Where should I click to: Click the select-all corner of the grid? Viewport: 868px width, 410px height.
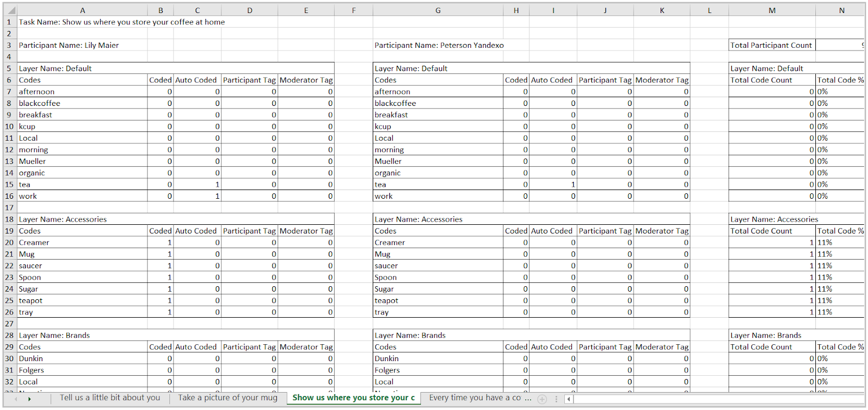(x=10, y=10)
